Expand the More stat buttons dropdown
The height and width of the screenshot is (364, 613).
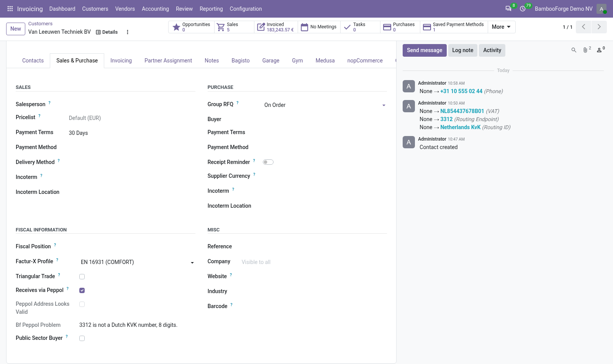click(x=502, y=27)
